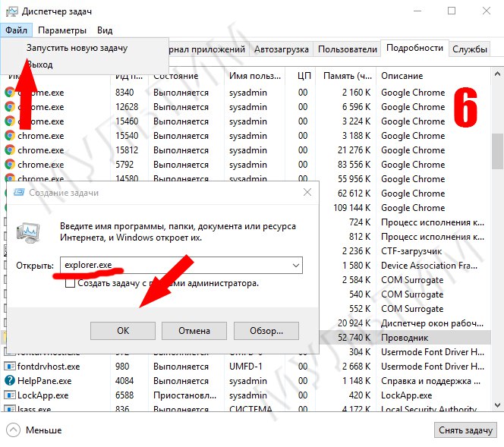The image size is (504, 447).
Task: Click the UMFD-1 user name cell
Action: coord(246,367)
